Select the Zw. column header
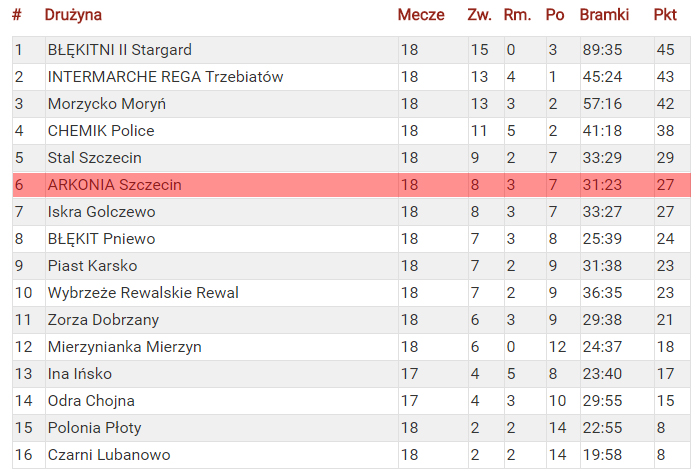 479,15
